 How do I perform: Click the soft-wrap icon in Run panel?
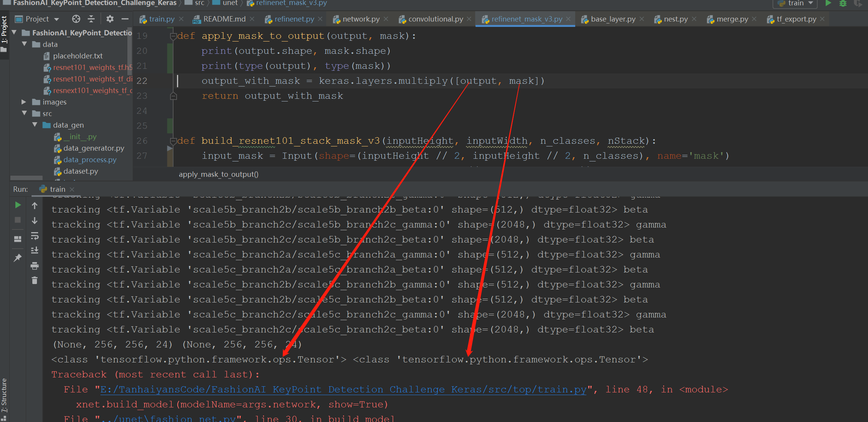coord(35,236)
